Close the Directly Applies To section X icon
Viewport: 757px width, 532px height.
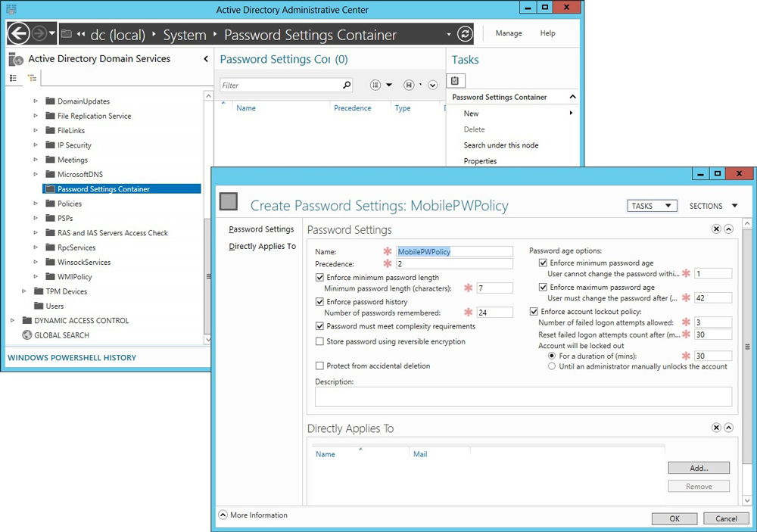coord(716,428)
